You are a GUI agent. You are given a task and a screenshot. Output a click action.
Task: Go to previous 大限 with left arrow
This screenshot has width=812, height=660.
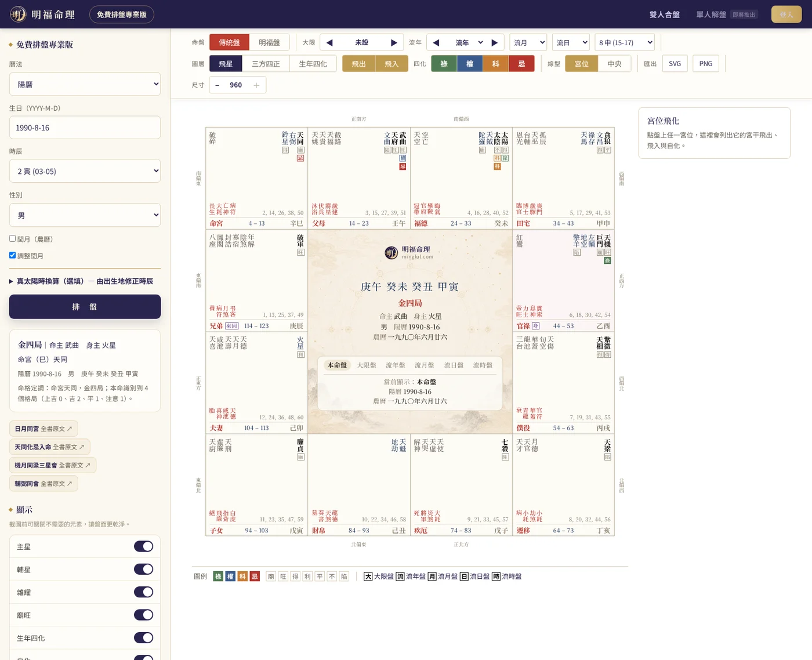click(329, 42)
